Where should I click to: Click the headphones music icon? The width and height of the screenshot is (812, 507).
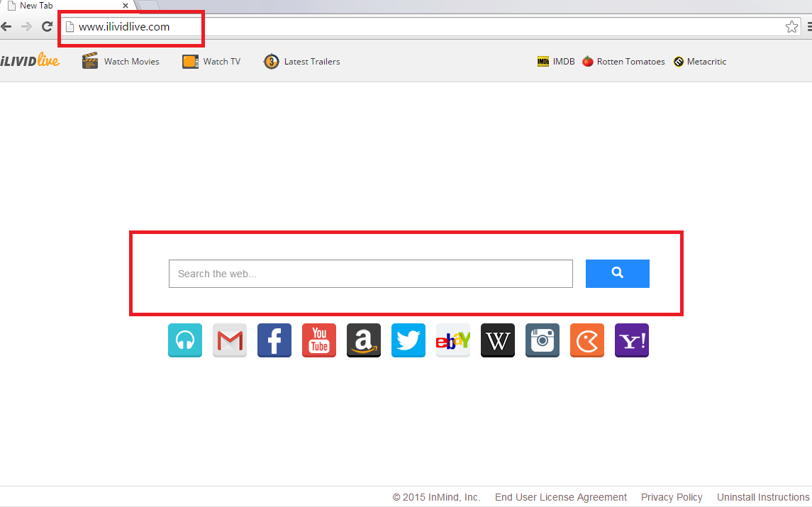tap(185, 341)
